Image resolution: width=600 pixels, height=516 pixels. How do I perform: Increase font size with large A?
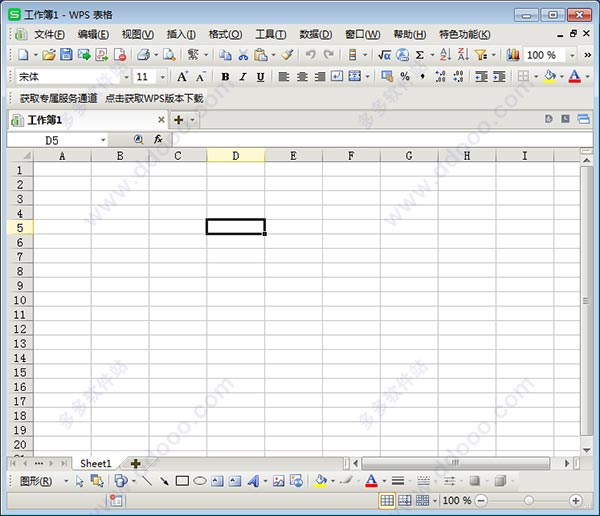click(182, 77)
